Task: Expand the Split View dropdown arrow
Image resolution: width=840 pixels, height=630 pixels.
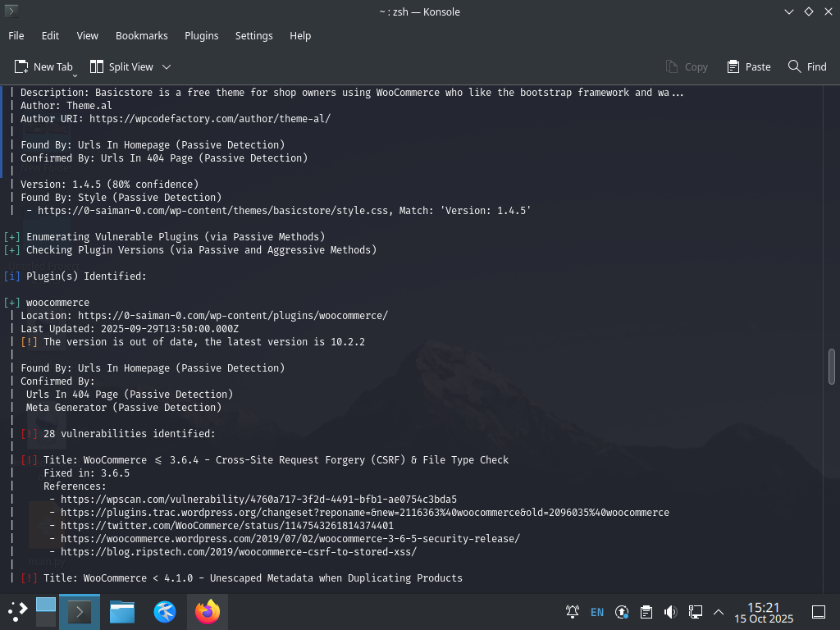Action: (x=167, y=67)
